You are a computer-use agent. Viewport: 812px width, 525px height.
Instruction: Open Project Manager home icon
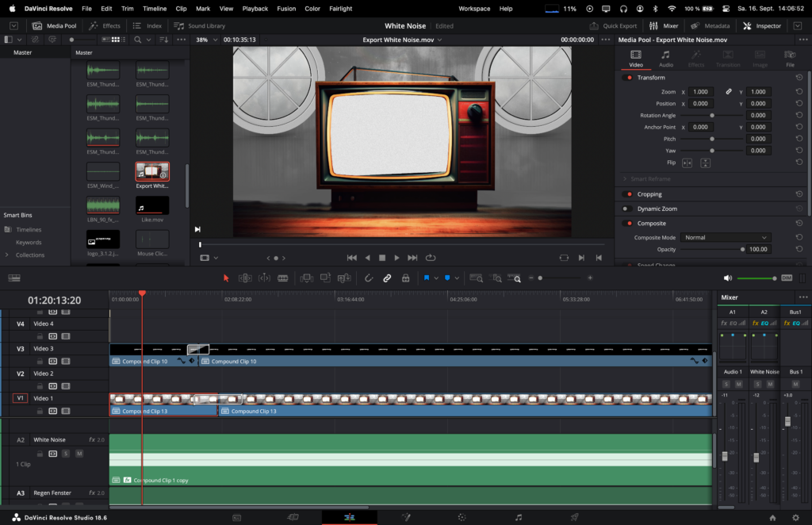point(772,518)
